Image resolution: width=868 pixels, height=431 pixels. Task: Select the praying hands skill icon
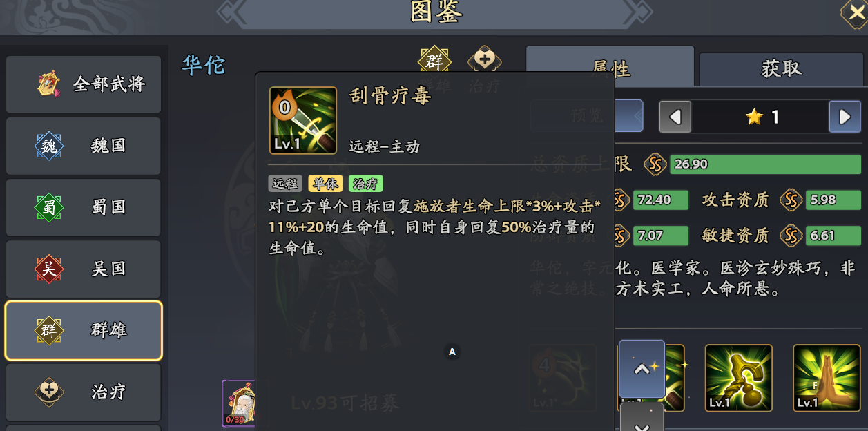[x=827, y=378]
